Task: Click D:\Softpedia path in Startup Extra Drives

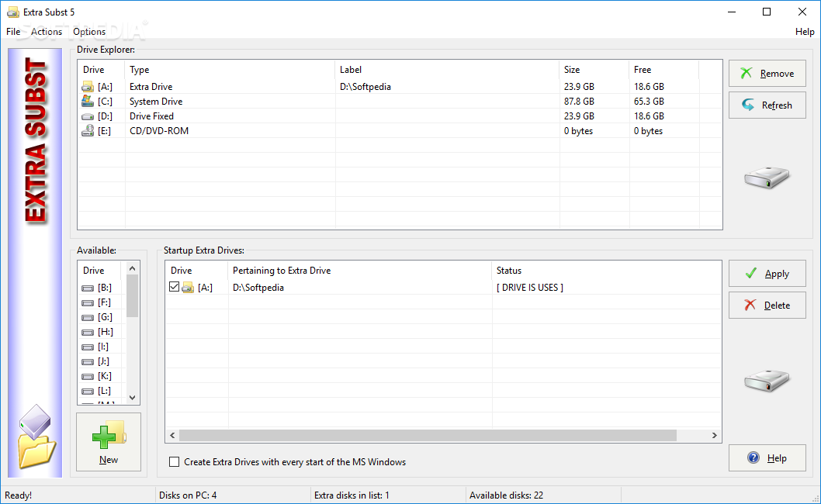Action: tap(258, 288)
